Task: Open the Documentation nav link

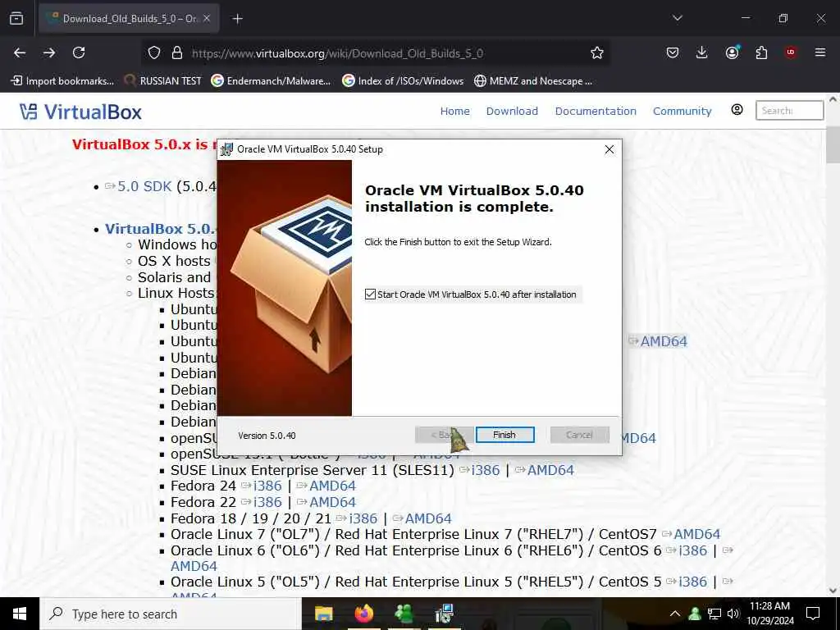Action: tap(596, 111)
